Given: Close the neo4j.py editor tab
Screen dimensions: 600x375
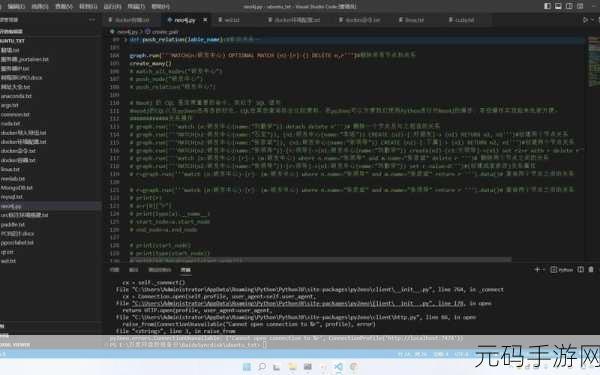Looking at the screenshot, I should 205,20.
